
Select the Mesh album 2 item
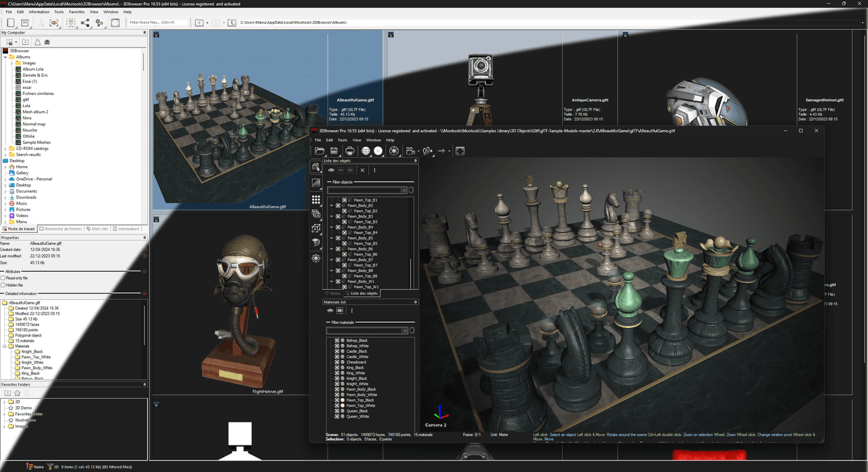coord(35,112)
